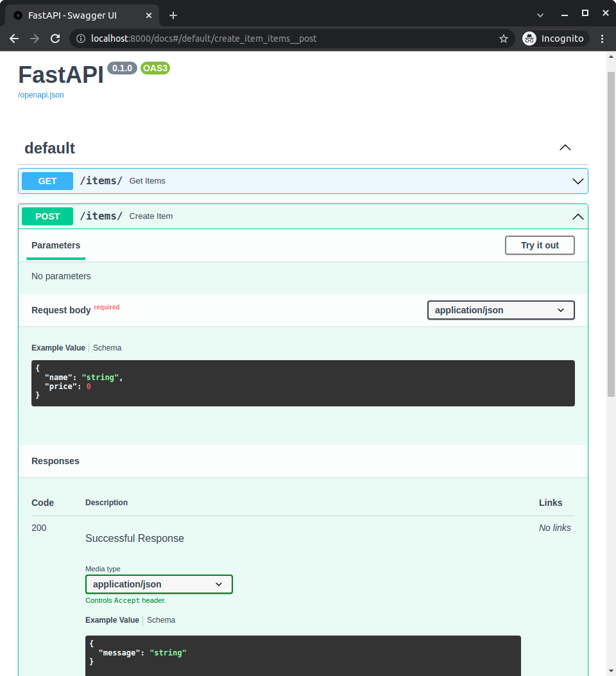Open request body content type dropdown
Image resolution: width=616 pixels, height=676 pixels.
[501, 310]
